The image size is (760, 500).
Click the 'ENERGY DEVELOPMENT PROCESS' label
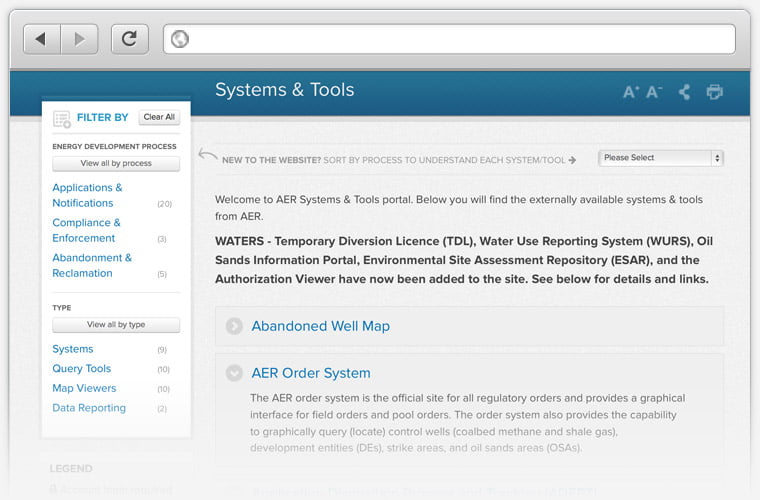click(x=114, y=146)
